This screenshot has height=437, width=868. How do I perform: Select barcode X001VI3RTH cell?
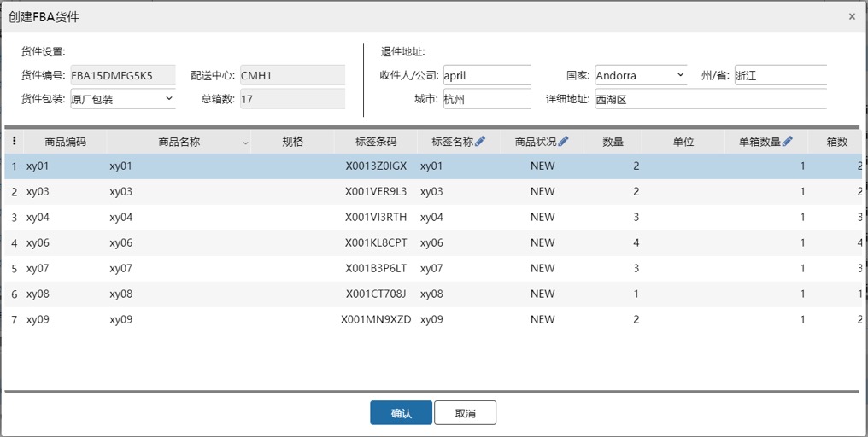coord(376,217)
